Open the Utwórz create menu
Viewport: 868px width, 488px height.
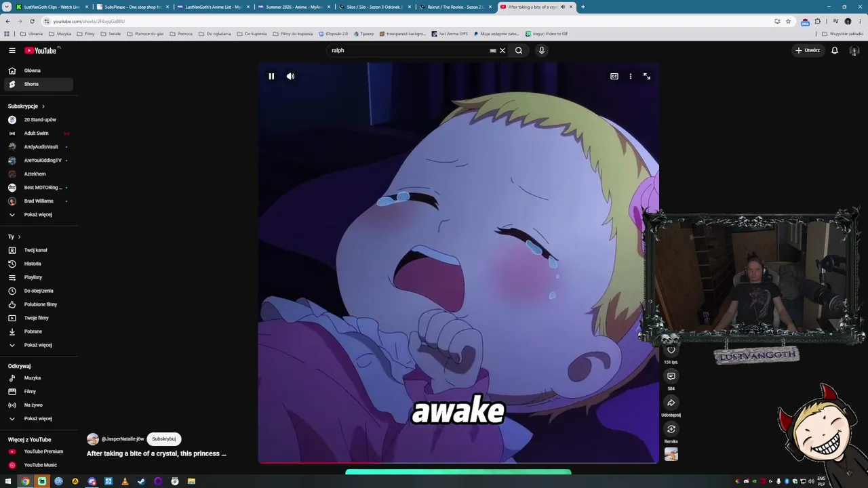point(808,50)
